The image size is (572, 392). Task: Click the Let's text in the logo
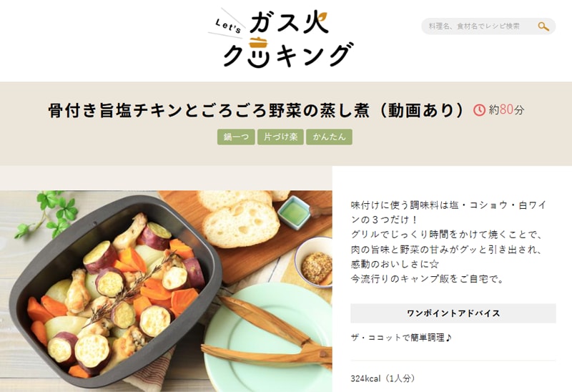tap(228, 26)
